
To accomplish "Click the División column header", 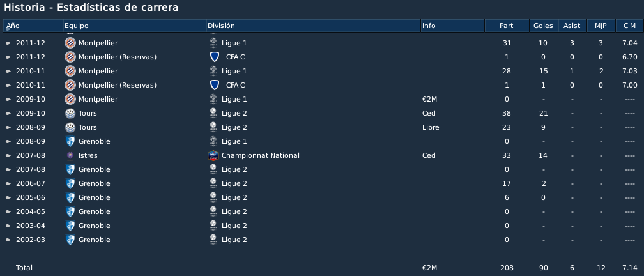I will point(313,26).
